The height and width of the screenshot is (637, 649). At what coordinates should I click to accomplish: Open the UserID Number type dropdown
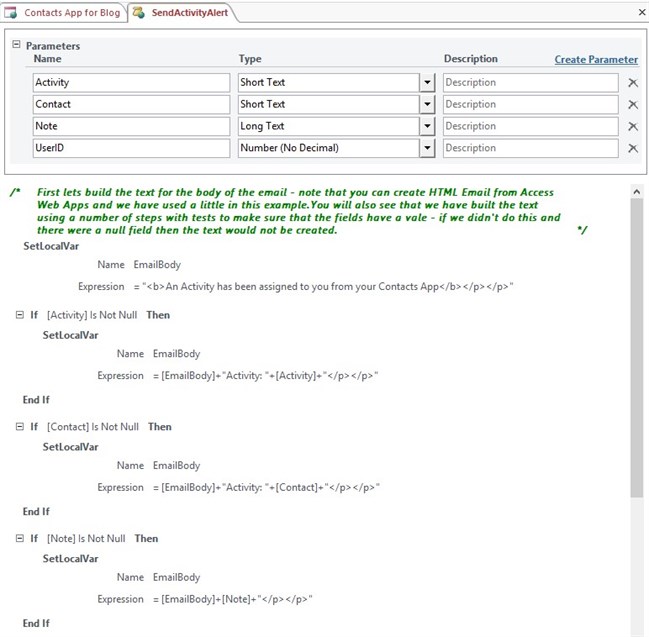(x=427, y=148)
